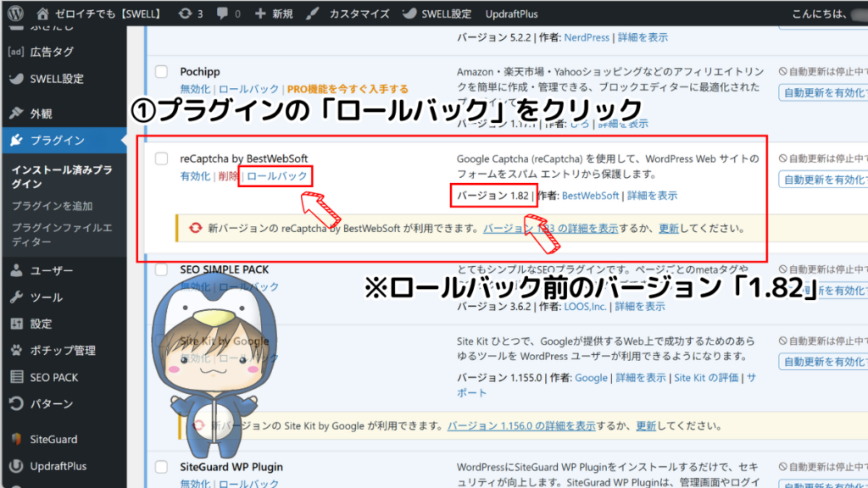868x488 pixels.
Task: Click 自動更新を有効化 for reCaptcha by BestWebSoft
Action: click(x=824, y=180)
